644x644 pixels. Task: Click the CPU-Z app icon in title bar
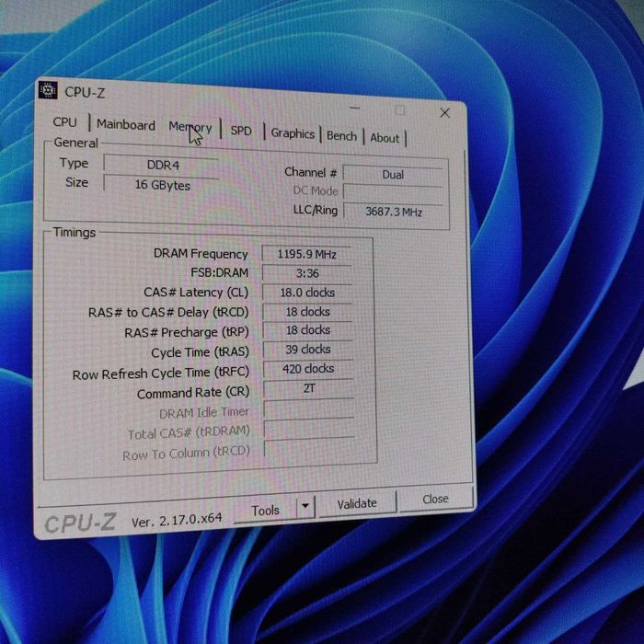point(48,89)
